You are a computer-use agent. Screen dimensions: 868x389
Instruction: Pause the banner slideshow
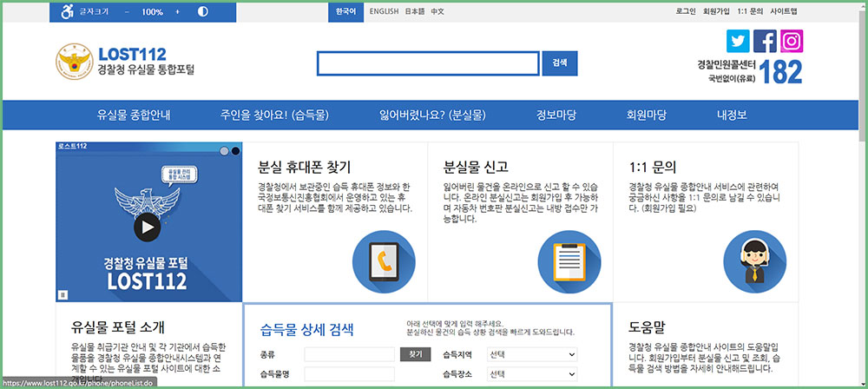62,295
